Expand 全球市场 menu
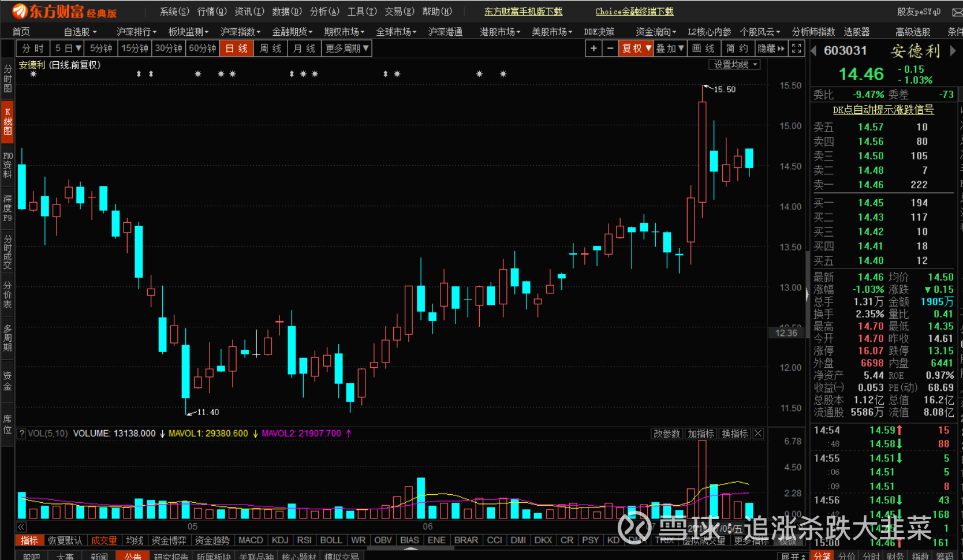The height and width of the screenshot is (560, 963). (x=396, y=32)
